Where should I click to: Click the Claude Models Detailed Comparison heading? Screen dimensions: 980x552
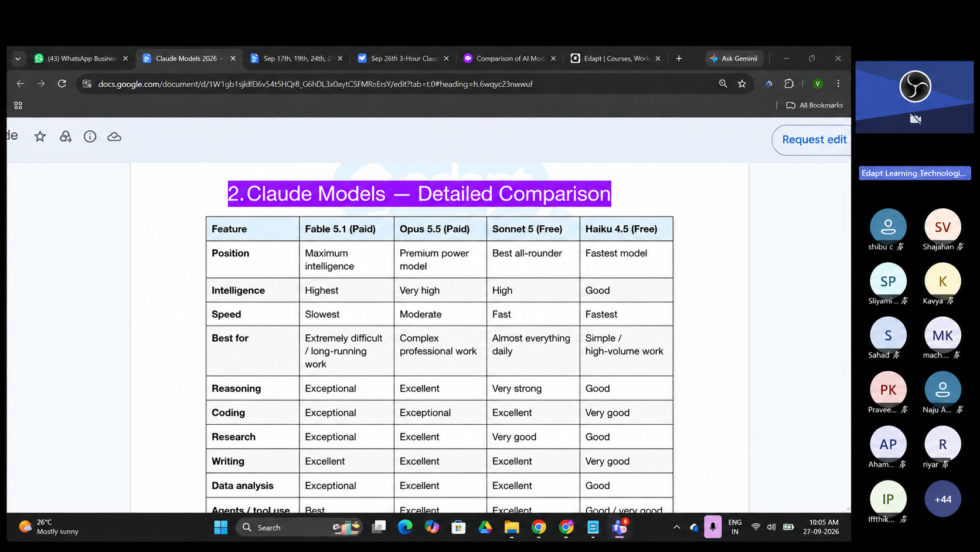419,194
